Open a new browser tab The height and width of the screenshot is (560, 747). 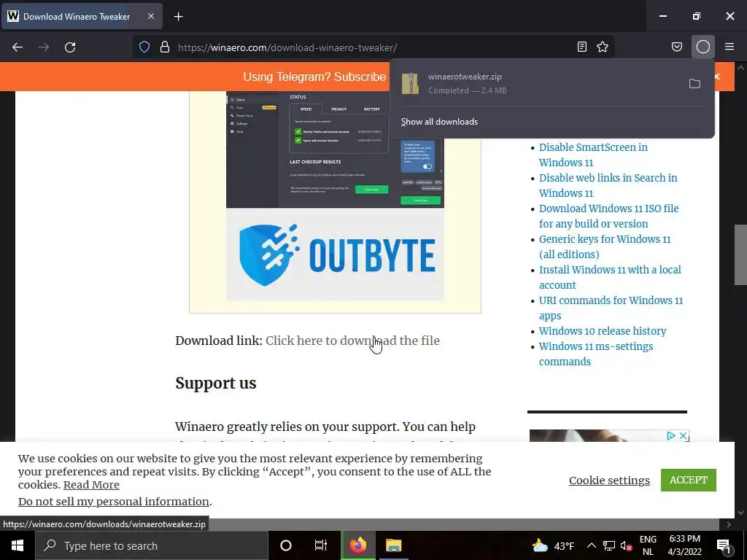(178, 17)
